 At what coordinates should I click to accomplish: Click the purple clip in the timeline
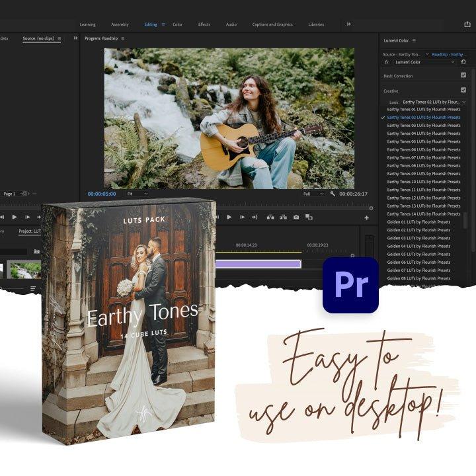pos(258,264)
